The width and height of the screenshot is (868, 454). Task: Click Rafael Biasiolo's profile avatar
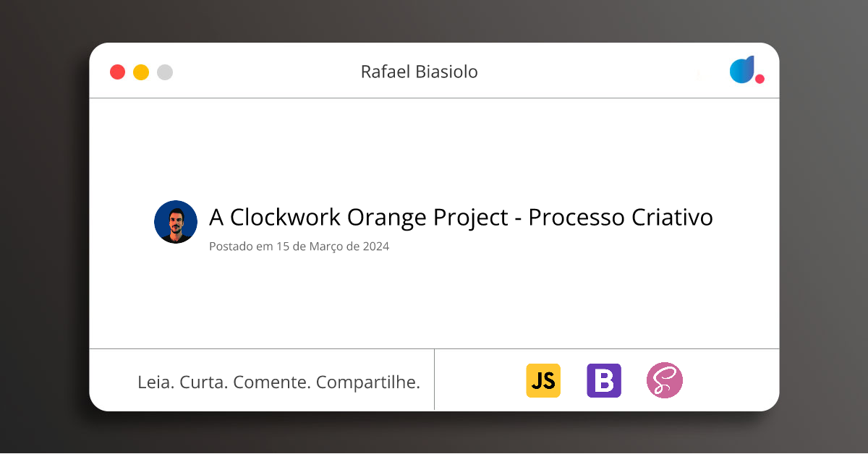click(x=176, y=222)
